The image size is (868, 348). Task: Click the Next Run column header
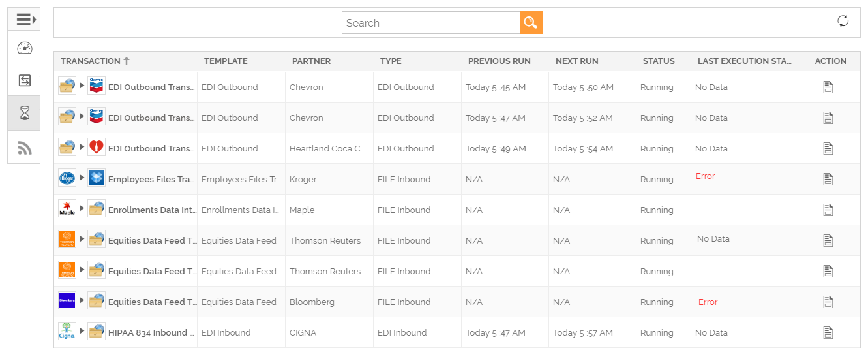click(x=576, y=61)
